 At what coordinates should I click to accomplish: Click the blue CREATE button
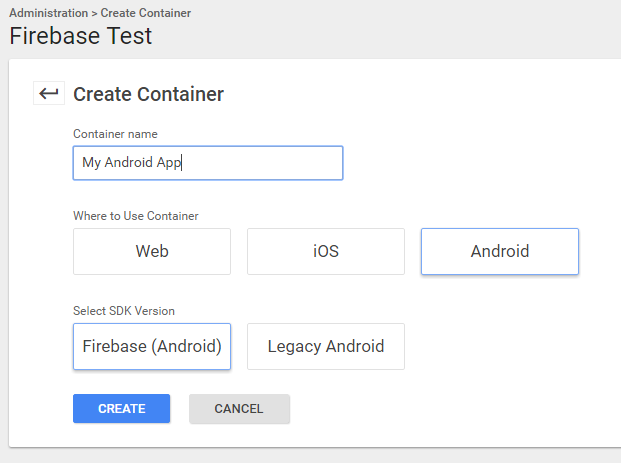click(x=122, y=408)
